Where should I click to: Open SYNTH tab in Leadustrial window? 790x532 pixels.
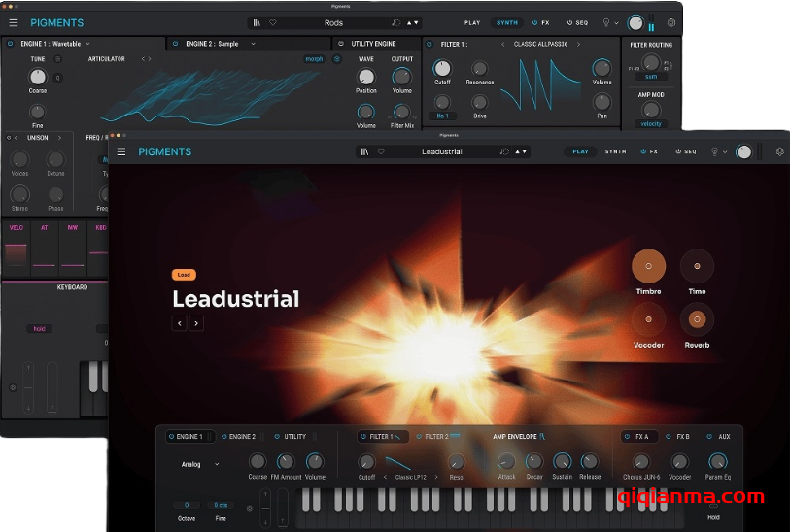(615, 151)
